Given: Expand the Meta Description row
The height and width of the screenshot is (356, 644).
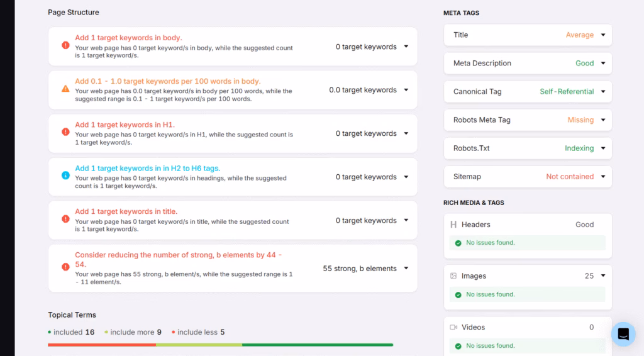Looking at the screenshot, I should (603, 64).
